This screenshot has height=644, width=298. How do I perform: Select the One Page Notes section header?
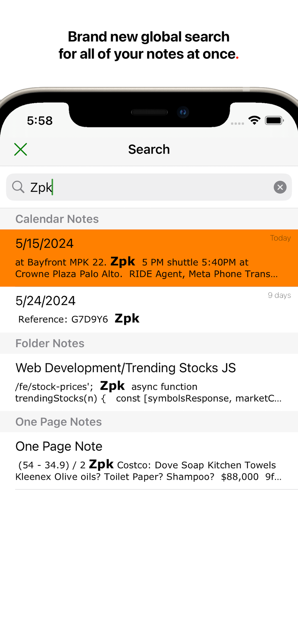point(59,422)
